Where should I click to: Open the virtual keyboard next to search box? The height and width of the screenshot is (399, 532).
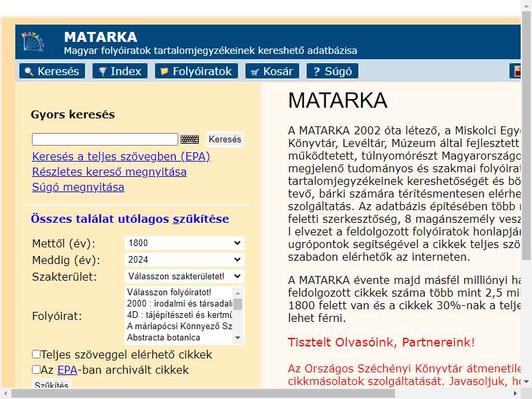click(x=190, y=139)
